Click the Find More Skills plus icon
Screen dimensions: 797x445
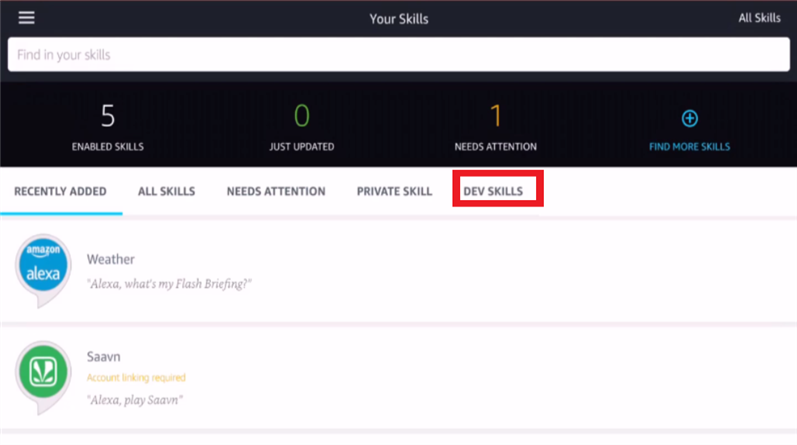tap(689, 119)
